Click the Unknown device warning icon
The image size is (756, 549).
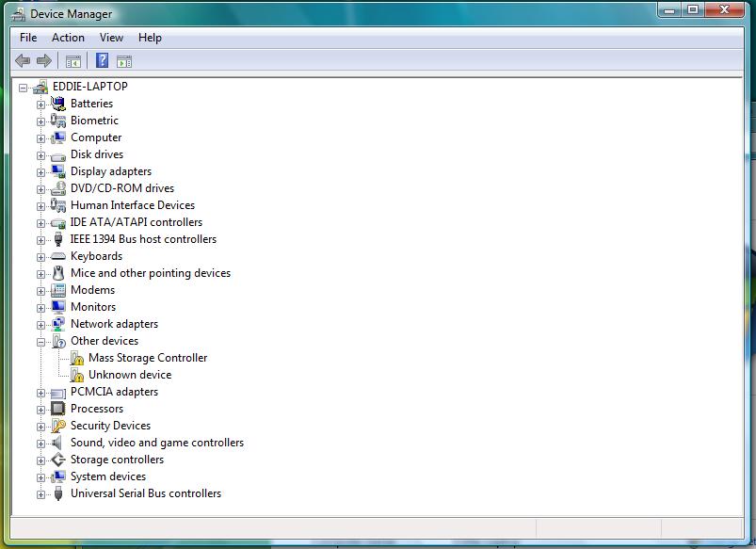pos(77,375)
